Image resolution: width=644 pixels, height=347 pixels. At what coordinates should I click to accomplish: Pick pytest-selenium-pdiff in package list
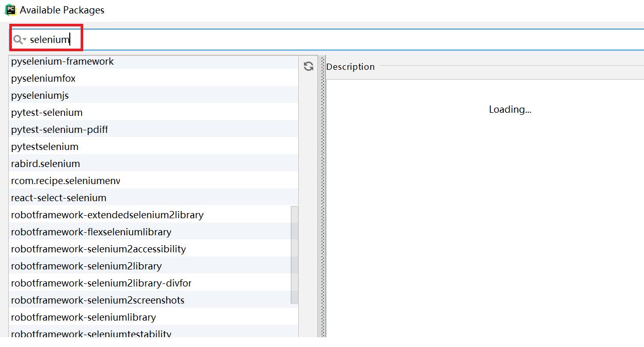[x=59, y=130]
